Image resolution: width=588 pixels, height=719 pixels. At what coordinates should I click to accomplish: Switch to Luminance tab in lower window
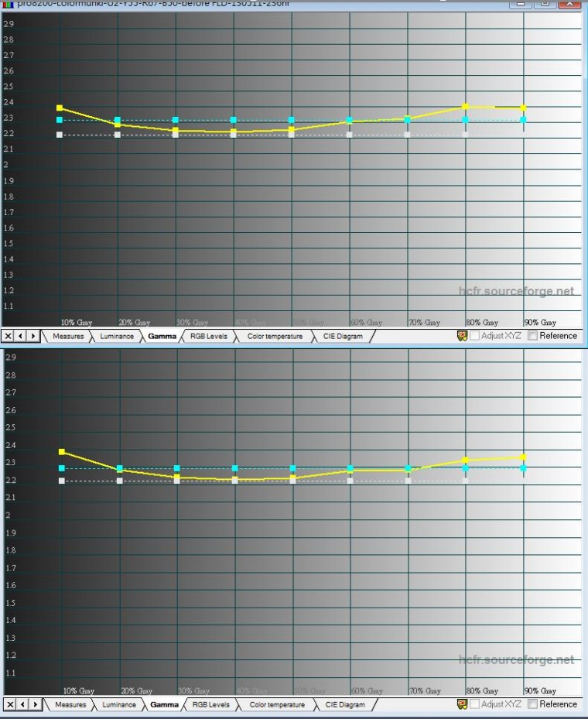coord(119,704)
